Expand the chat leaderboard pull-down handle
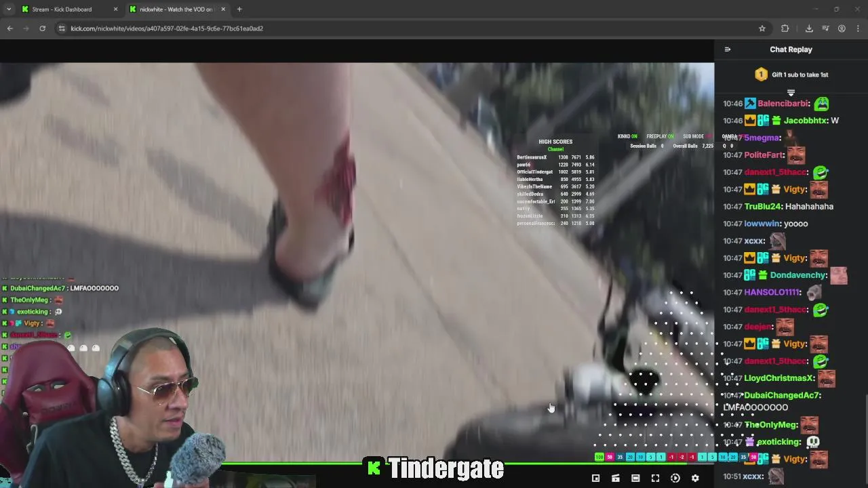The image size is (868, 488). [x=791, y=92]
